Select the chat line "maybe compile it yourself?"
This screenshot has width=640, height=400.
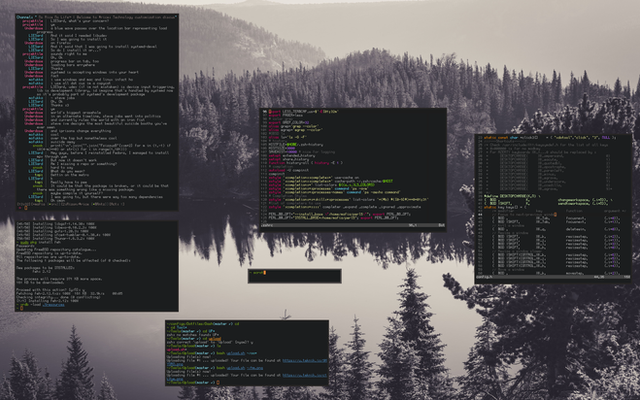click(76, 193)
